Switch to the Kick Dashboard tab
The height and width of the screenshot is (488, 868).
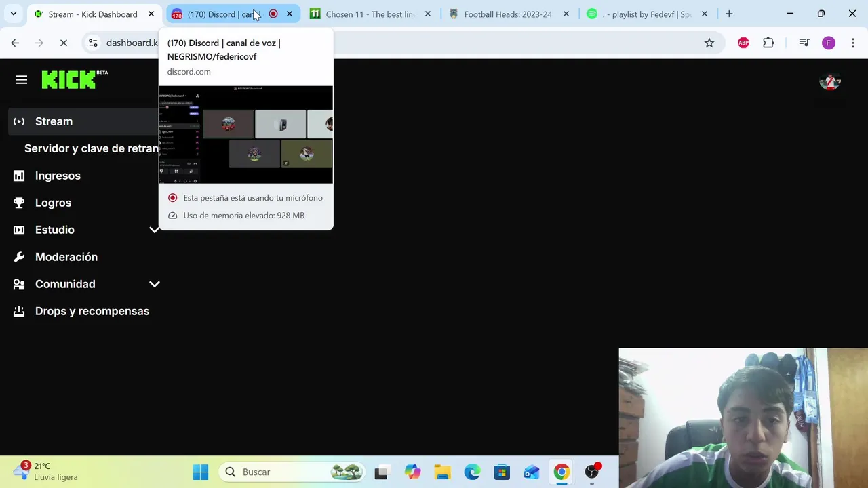pos(92,14)
